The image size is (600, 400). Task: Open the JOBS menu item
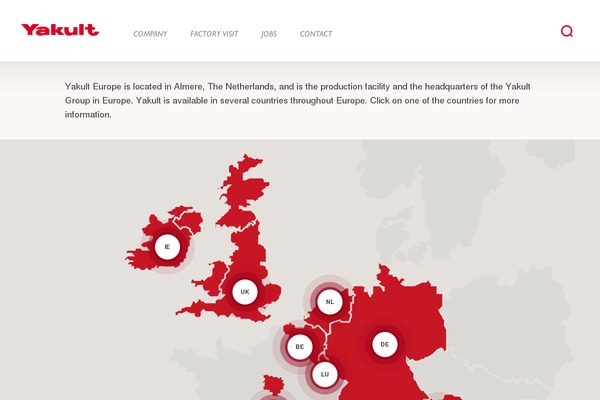click(269, 34)
